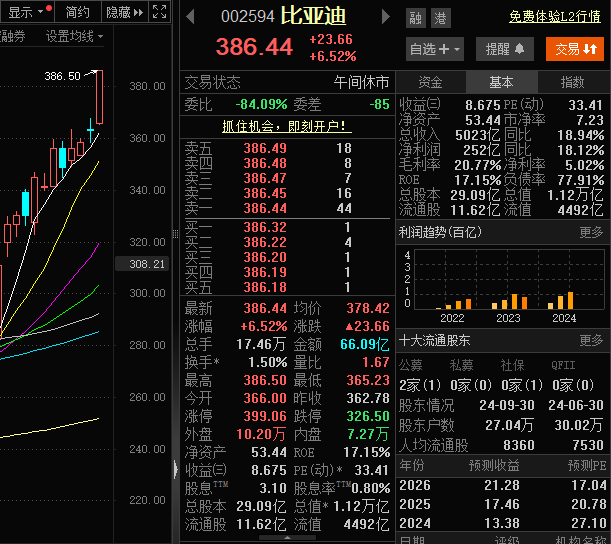Click the 买一 price 386.32

pyautogui.click(x=265, y=227)
